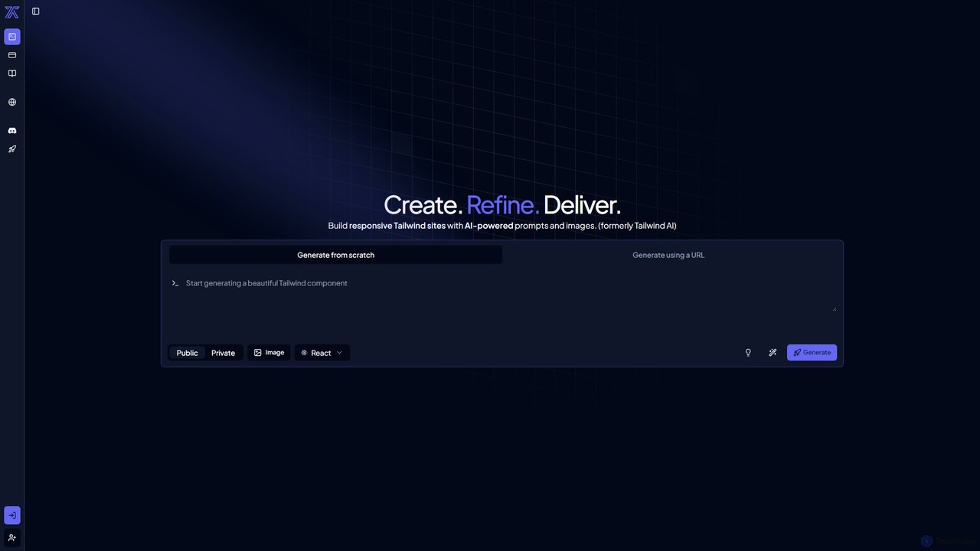Click the Generate button
This screenshot has height=551, width=980.
click(812, 353)
